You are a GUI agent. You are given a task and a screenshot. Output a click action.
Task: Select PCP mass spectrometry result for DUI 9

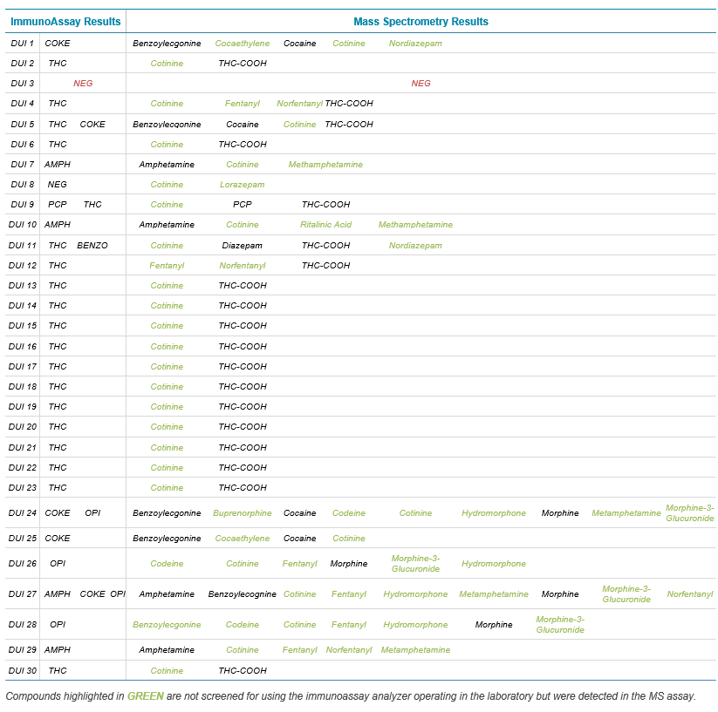(242, 205)
